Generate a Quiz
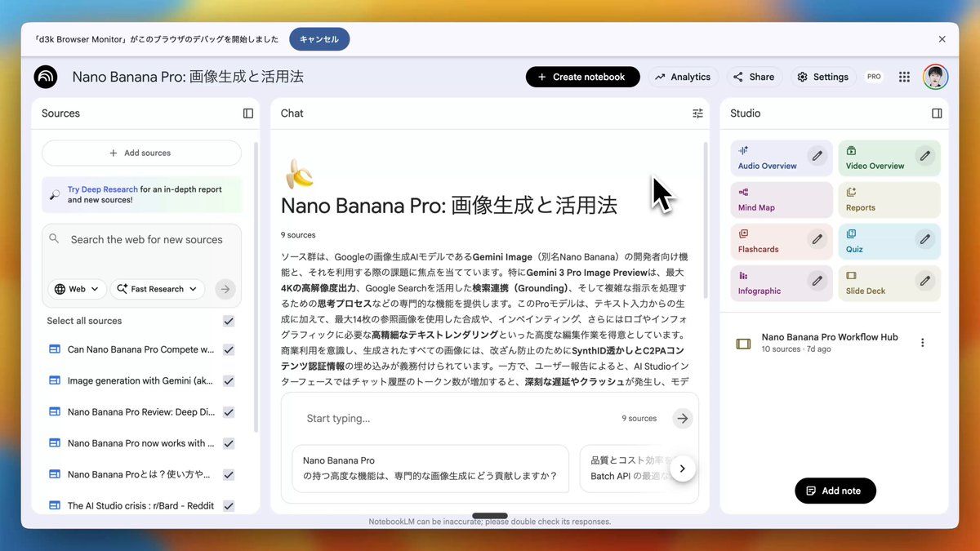 [x=889, y=242]
